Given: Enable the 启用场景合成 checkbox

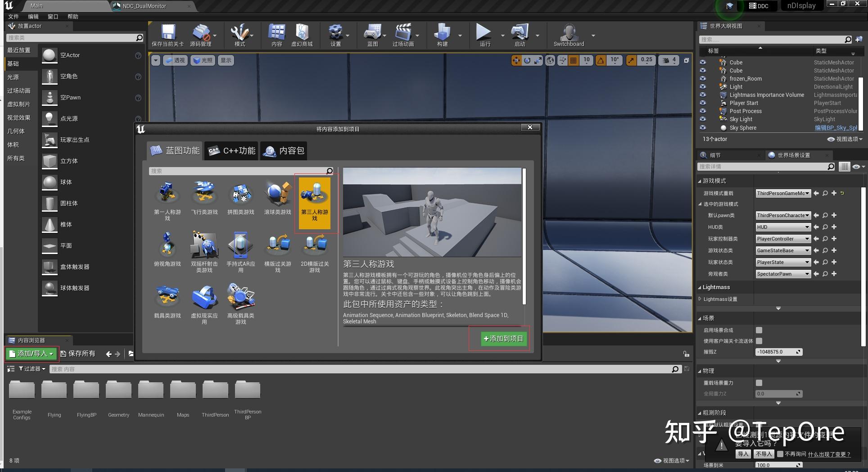Looking at the screenshot, I should click(759, 330).
